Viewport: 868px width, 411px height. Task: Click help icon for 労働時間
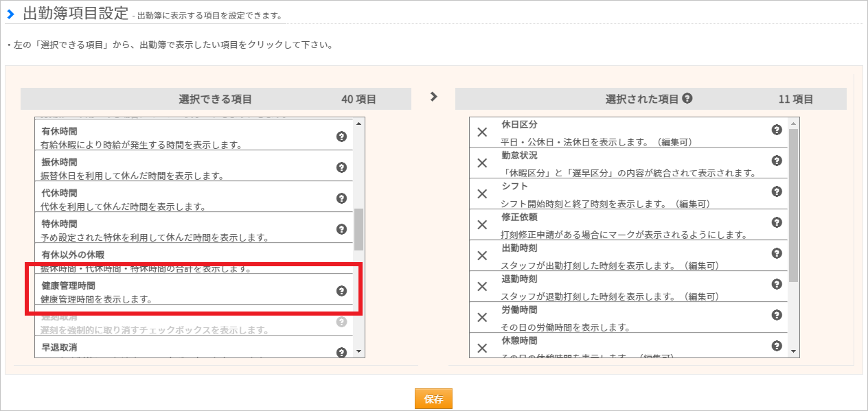coord(777,315)
